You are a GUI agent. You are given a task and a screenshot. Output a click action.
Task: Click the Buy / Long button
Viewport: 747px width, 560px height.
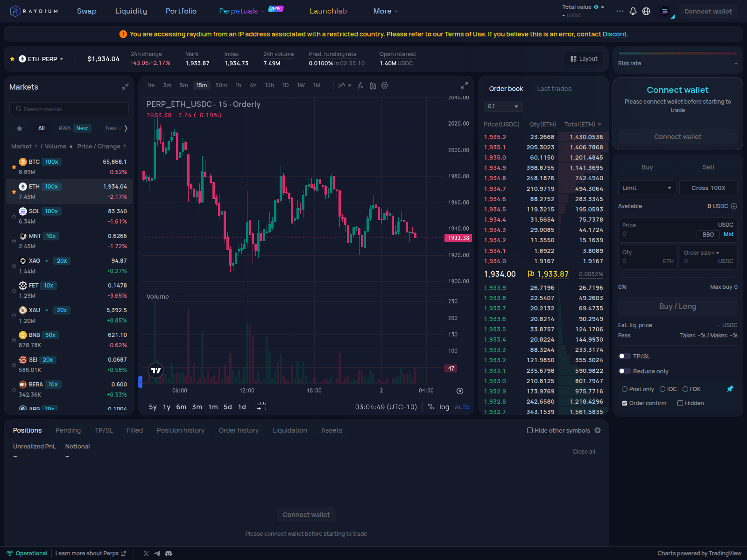678,306
